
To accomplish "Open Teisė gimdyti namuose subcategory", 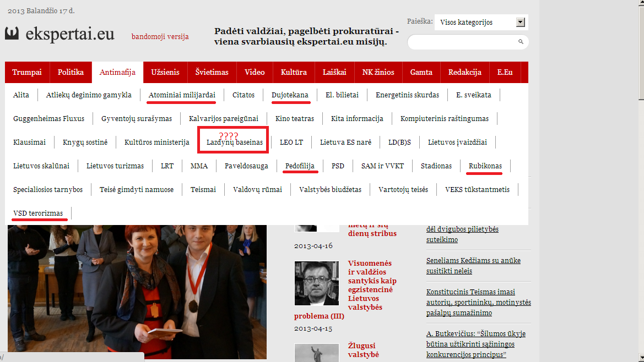I will [137, 190].
